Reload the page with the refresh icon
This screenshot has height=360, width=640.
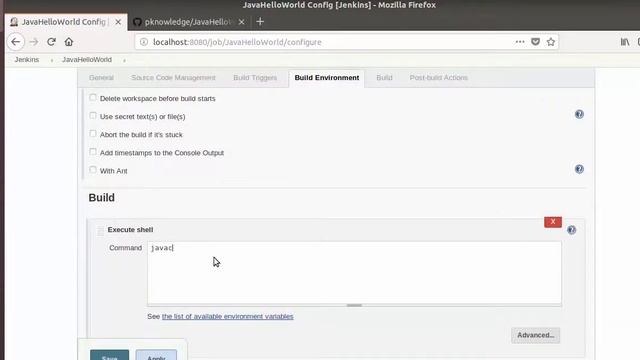(51, 42)
